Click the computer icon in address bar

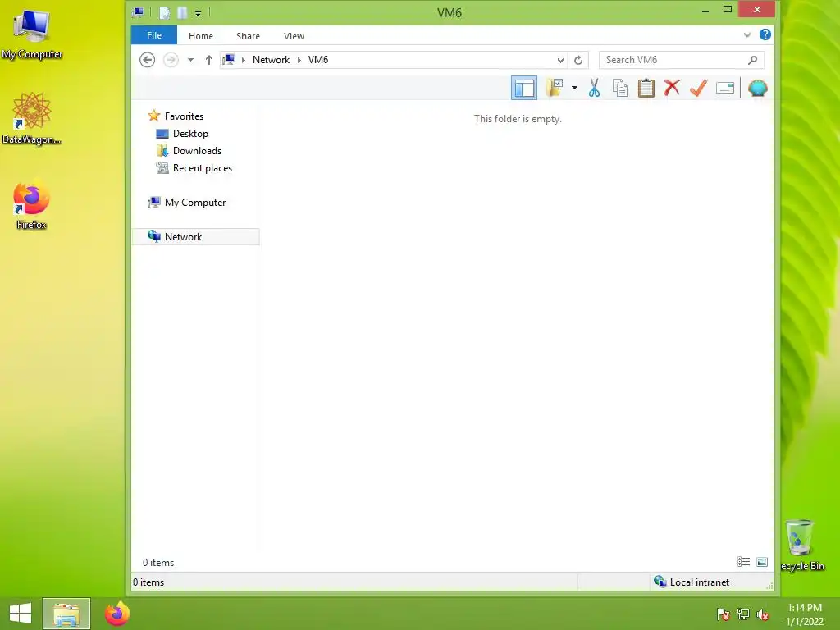[229, 59]
